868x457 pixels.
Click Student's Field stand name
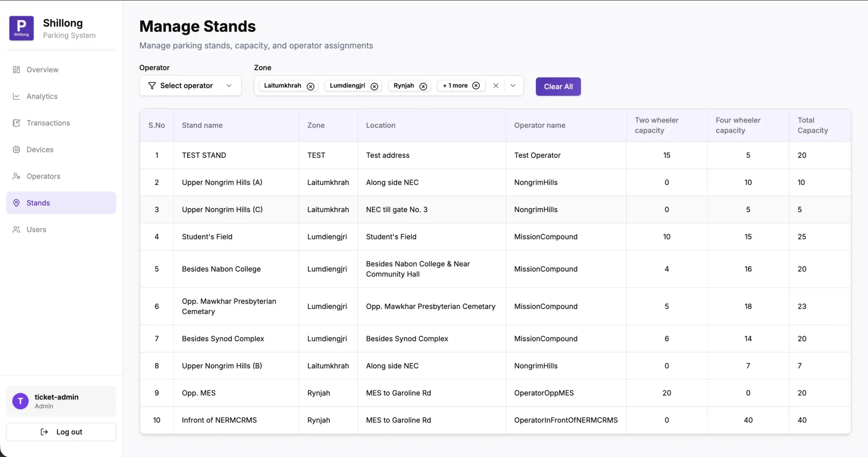tap(207, 237)
